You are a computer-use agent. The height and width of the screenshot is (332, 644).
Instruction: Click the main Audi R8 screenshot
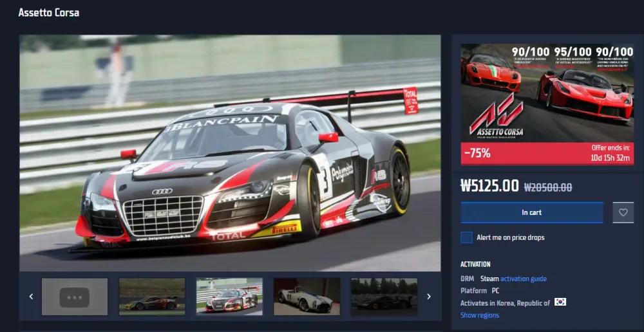[x=230, y=153]
